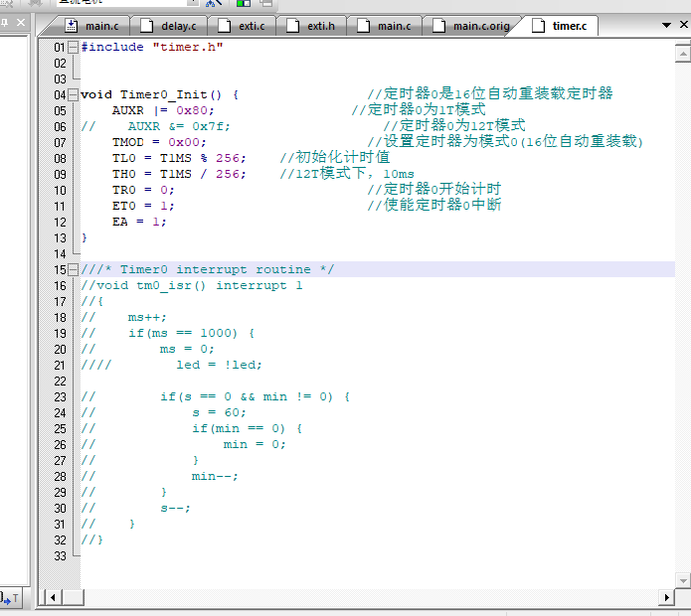Click line number 33 in the margin
The image size is (691, 616).
(60, 555)
